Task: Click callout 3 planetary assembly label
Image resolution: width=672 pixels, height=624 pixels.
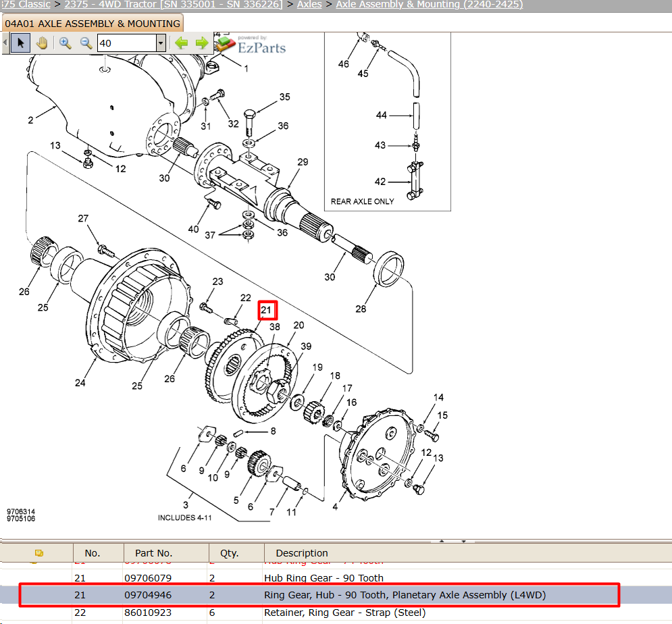Action: (x=186, y=505)
